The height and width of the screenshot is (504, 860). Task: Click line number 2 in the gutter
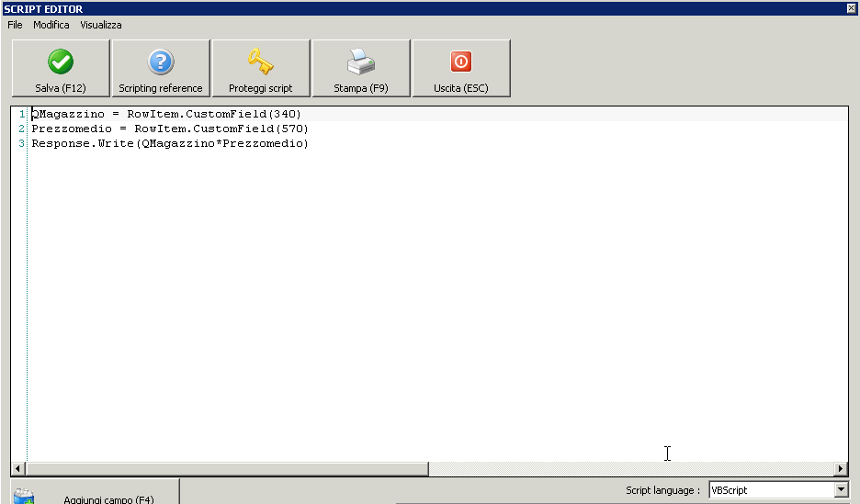tap(22, 129)
